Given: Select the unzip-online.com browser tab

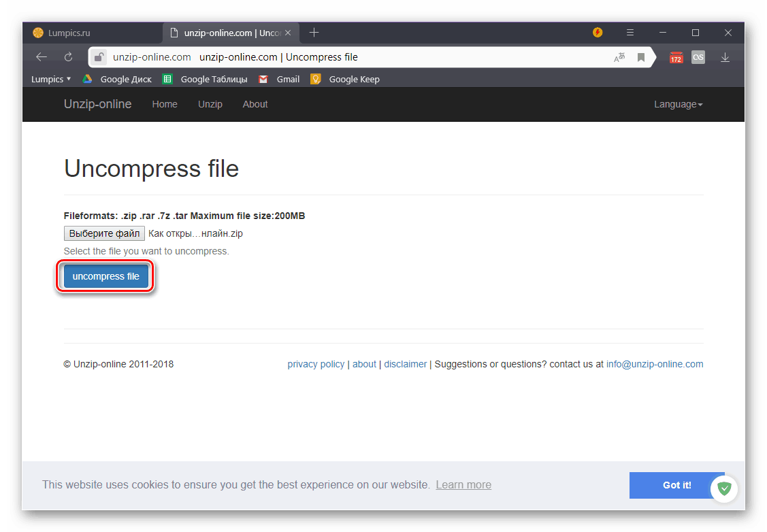Looking at the screenshot, I should 231,33.
